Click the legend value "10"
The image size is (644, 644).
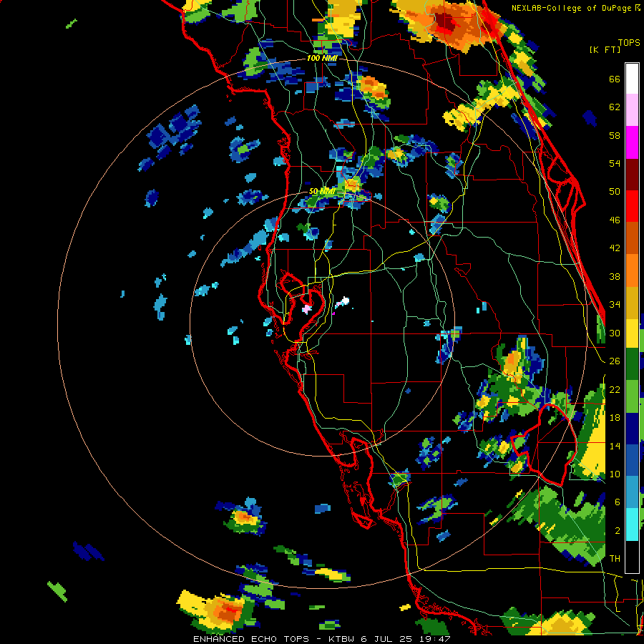(x=615, y=474)
